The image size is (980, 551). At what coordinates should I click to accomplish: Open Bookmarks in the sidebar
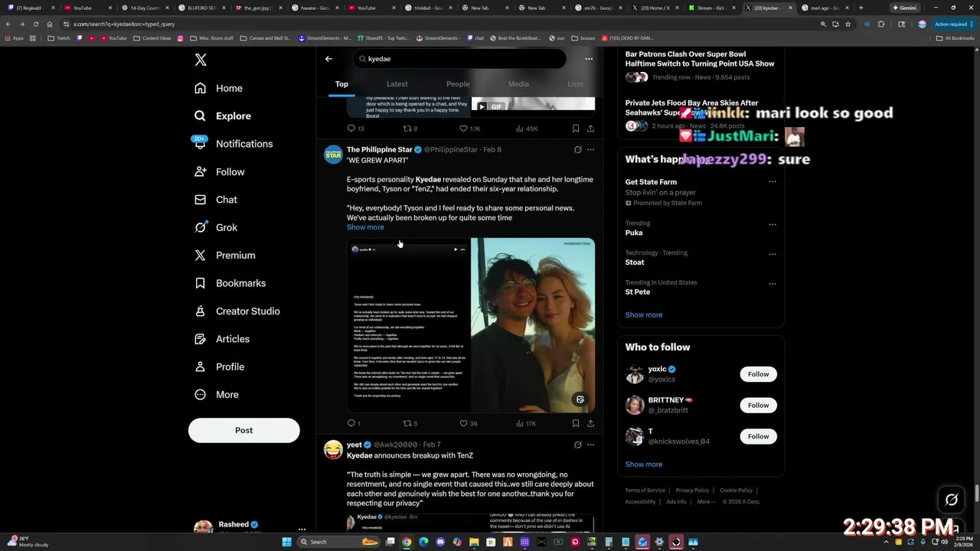pyautogui.click(x=230, y=283)
